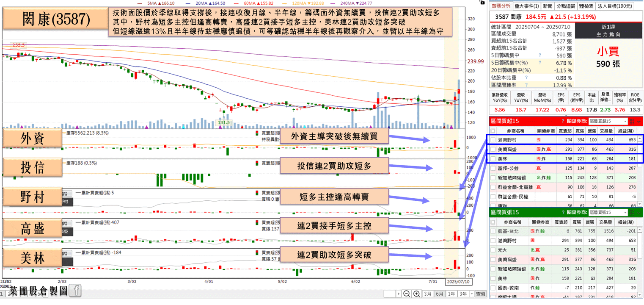Screen dimensions: 644x305
Task: Set chart range to 3月
Action: click(428, 294)
